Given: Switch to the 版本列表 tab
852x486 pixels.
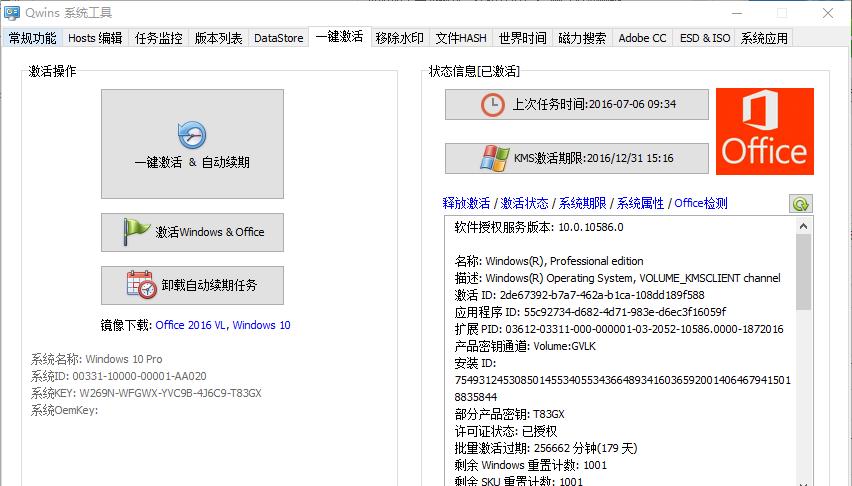Looking at the screenshot, I should pyautogui.click(x=218, y=38).
